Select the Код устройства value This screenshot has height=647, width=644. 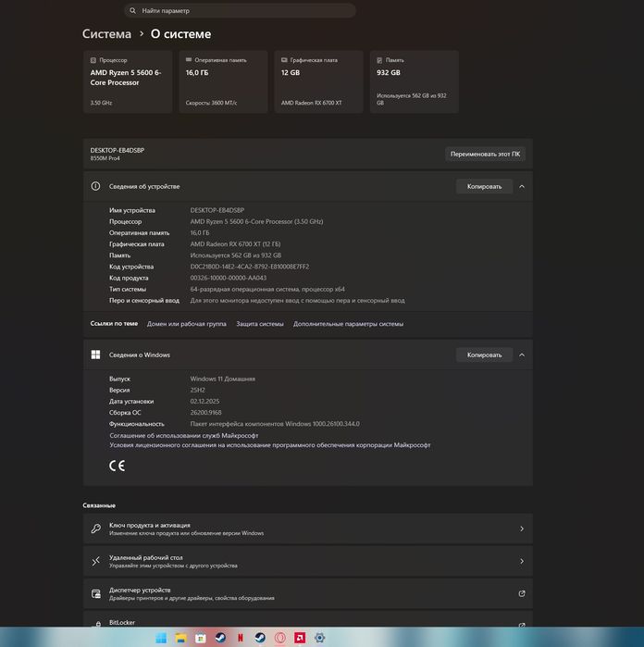[x=250, y=267]
